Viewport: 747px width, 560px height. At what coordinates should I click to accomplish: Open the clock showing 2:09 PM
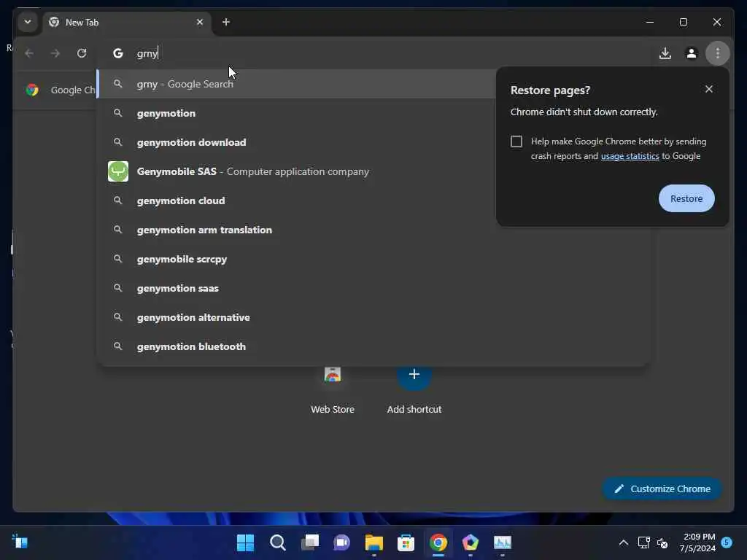point(697,542)
